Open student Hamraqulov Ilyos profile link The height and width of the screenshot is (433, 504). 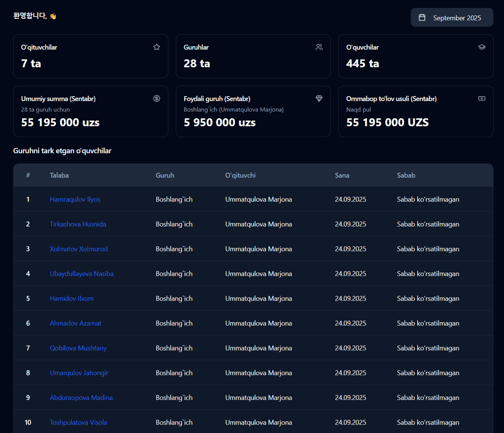tap(75, 199)
